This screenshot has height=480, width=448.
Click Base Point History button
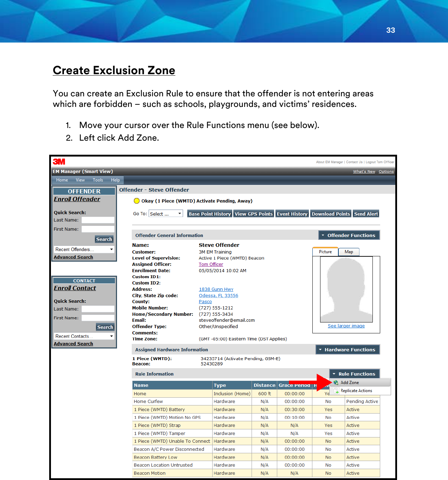(210, 214)
